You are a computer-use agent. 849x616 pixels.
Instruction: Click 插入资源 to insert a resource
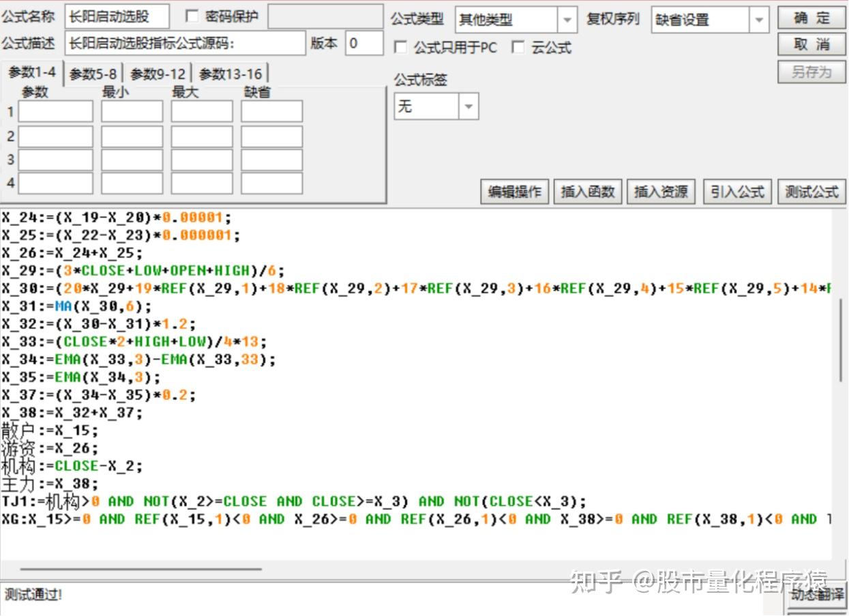tap(661, 192)
